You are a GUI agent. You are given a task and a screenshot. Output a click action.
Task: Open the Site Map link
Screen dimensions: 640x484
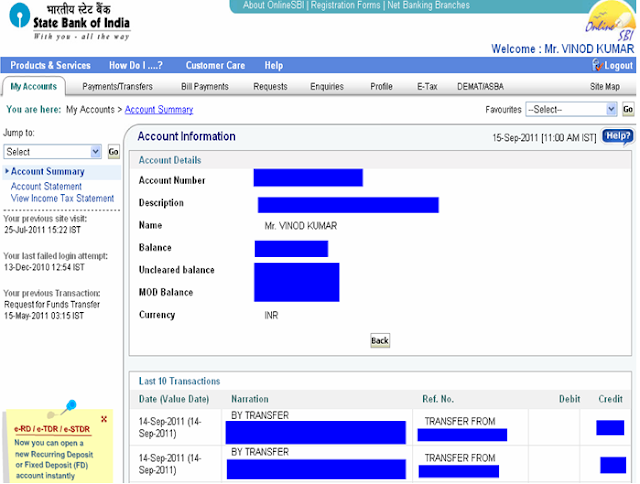(604, 87)
